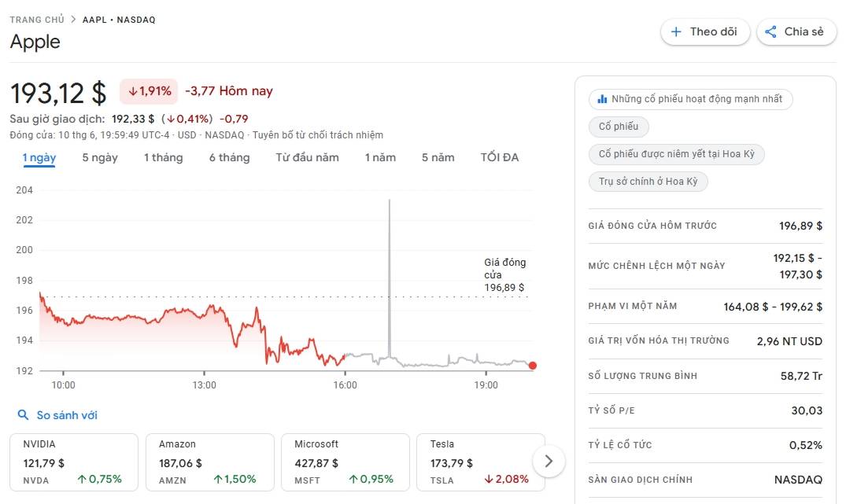Show next comparison stocks with right chevron
This screenshot has height=504, width=846.
pyautogui.click(x=549, y=462)
